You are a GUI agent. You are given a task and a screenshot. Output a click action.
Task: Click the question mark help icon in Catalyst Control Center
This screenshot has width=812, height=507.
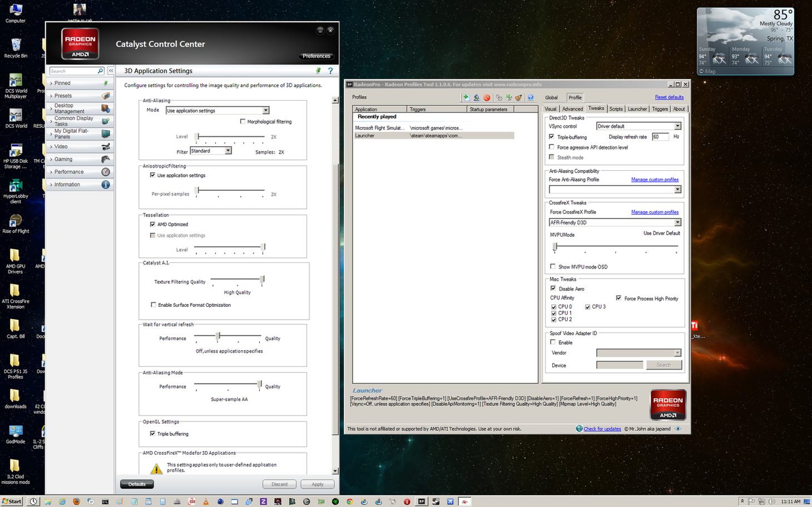click(x=330, y=71)
